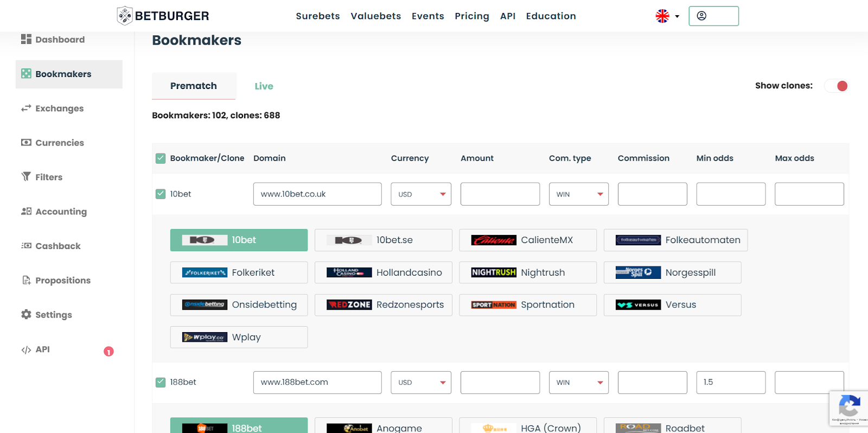
Task: Click the Exchanges arrows icon
Action: 26,108
